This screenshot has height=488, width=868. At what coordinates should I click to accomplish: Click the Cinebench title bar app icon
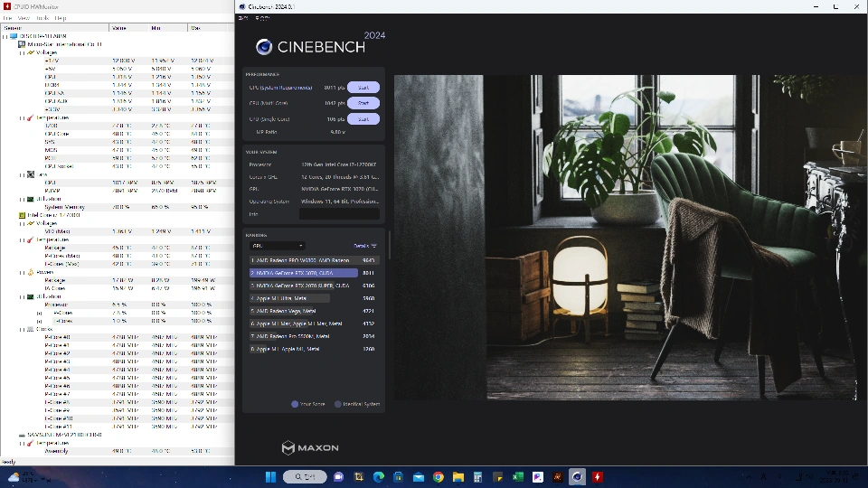tap(242, 6)
